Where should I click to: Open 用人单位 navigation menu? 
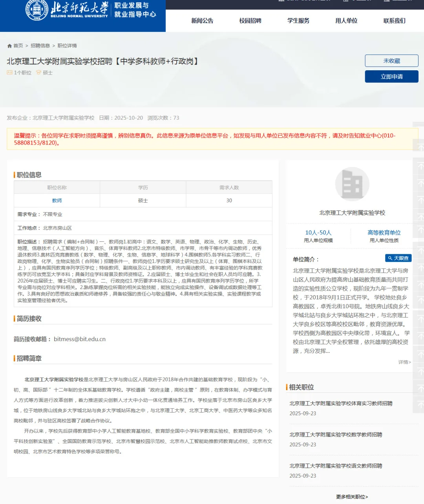point(346,21)
